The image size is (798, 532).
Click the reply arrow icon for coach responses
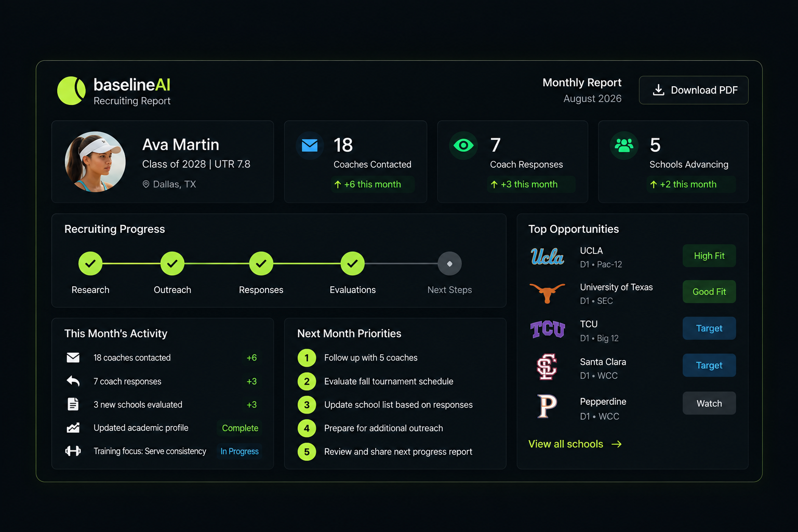(73, 381)
